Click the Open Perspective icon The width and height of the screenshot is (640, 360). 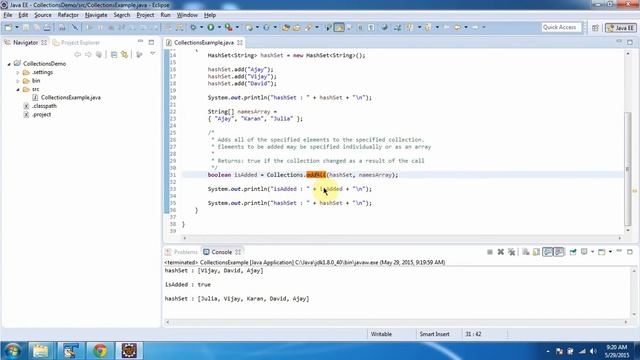pos(595,28)
